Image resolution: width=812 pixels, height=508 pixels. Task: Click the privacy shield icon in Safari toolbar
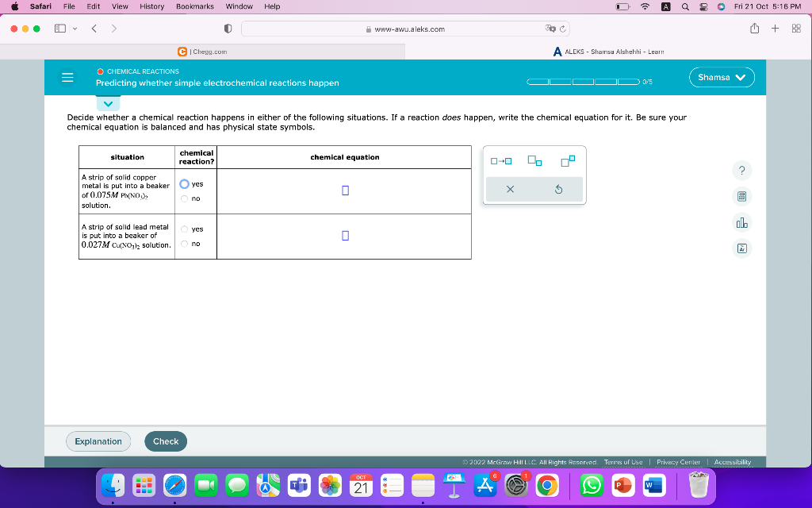tap(228, 29)
